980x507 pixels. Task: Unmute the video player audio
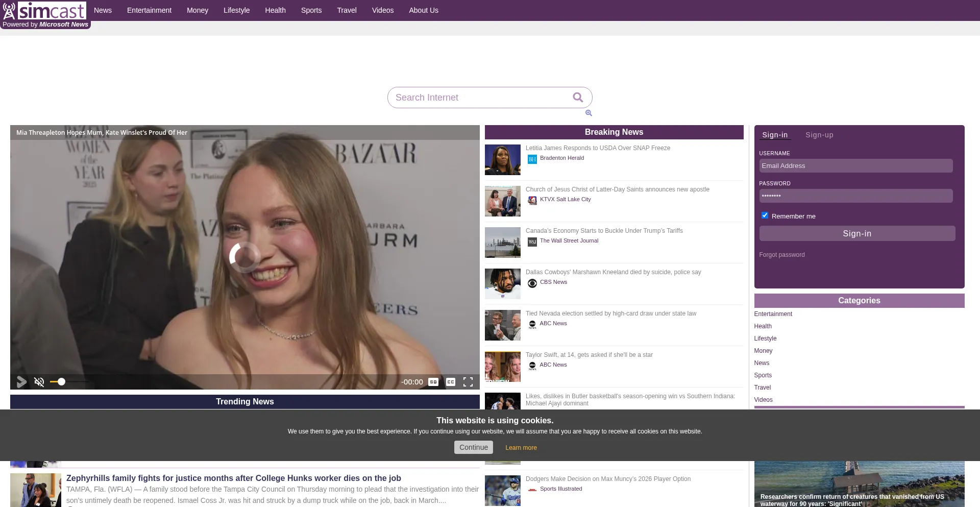coord(39,382)
